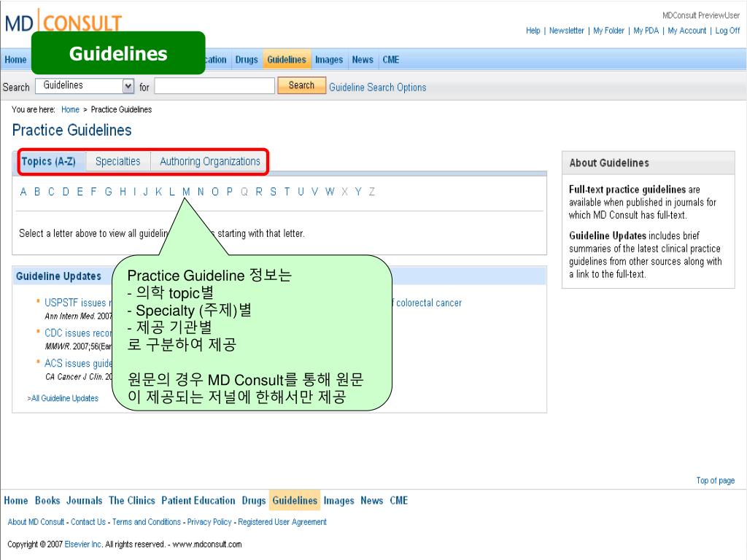Open CME in the footer navigation

point(399,500)
